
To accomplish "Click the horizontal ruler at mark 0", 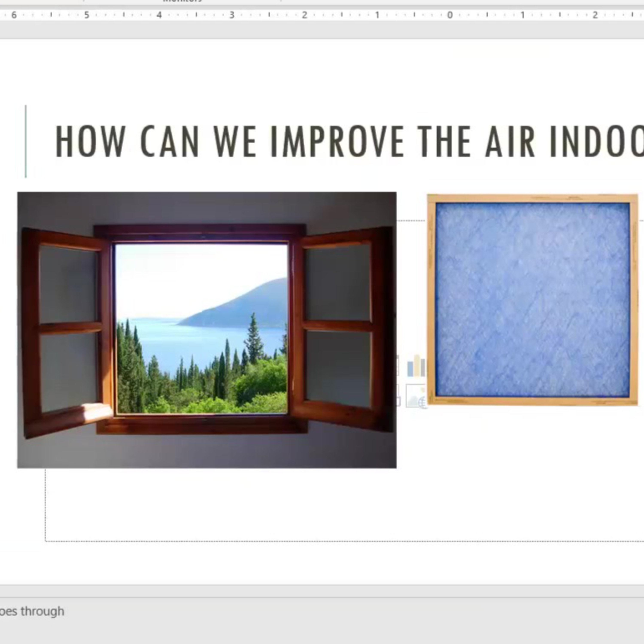I will (x=450, y=15).
